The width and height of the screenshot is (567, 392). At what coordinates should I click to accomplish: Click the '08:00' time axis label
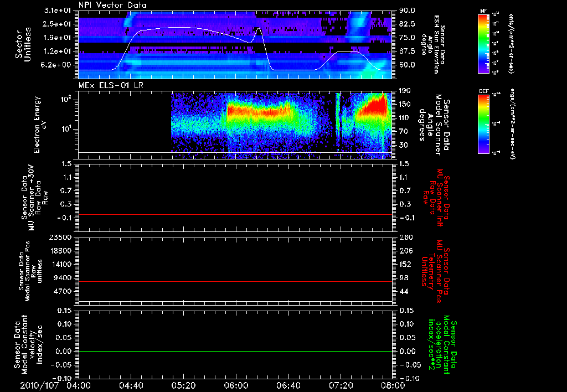(x=393, y=385)
